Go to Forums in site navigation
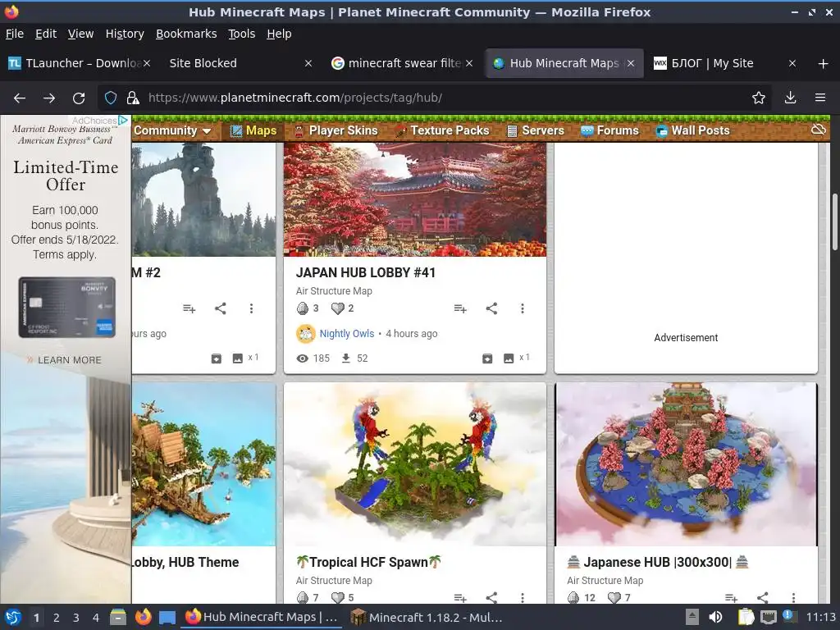 610,130
